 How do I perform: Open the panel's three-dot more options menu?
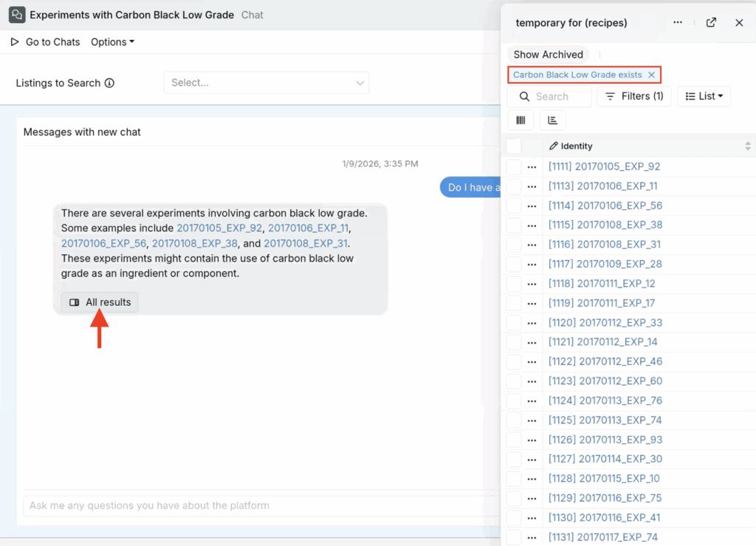(678, 23)
